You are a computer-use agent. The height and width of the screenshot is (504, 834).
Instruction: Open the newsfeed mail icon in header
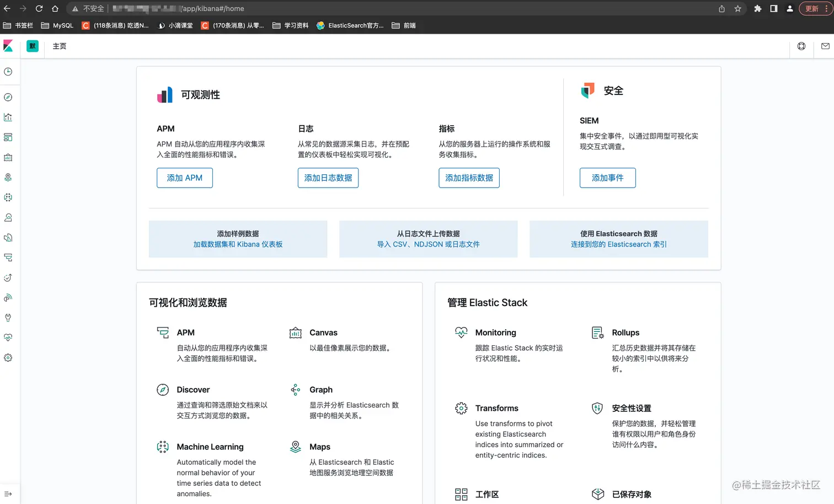click(825, 46)
